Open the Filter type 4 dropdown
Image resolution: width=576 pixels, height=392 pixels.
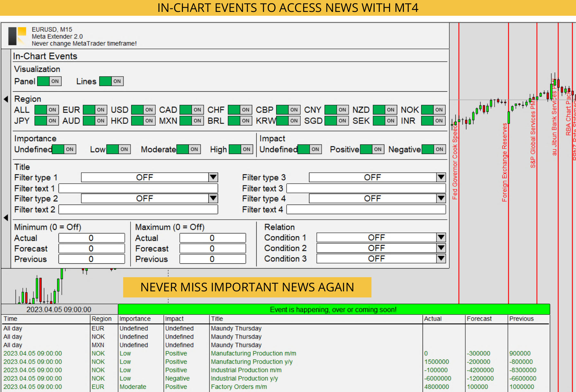coord(377,198)
